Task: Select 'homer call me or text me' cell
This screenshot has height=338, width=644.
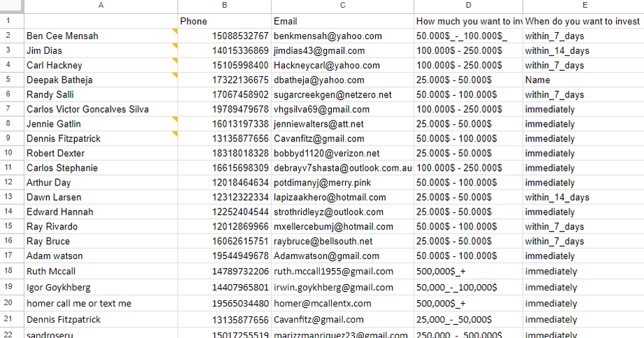Action: pyautogui.click(x=101, y=303)
